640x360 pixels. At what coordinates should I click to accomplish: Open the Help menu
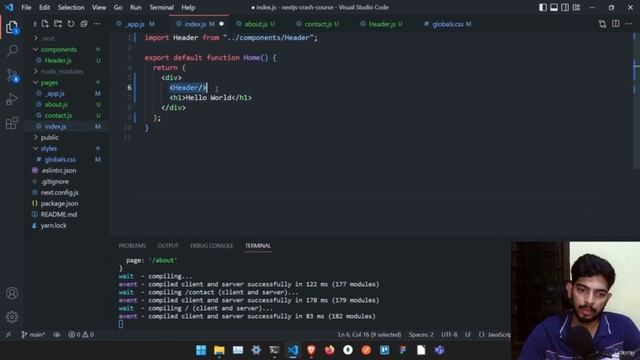coord(188,7)
